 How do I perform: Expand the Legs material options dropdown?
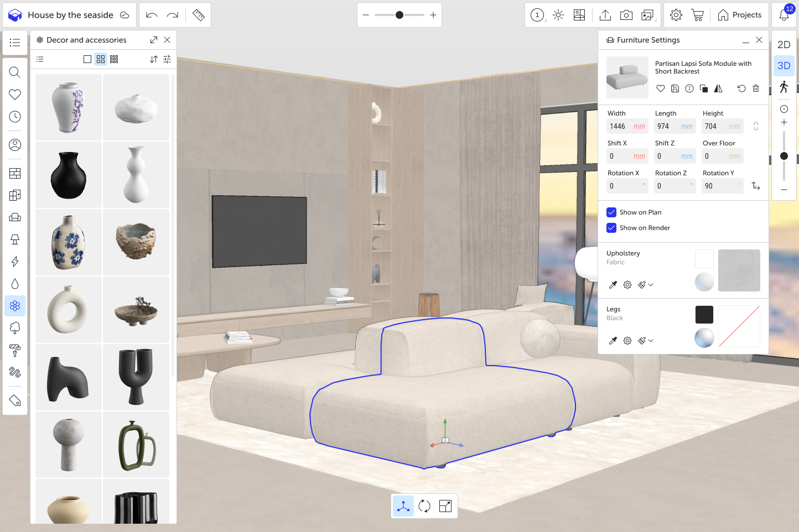(651, 341)
